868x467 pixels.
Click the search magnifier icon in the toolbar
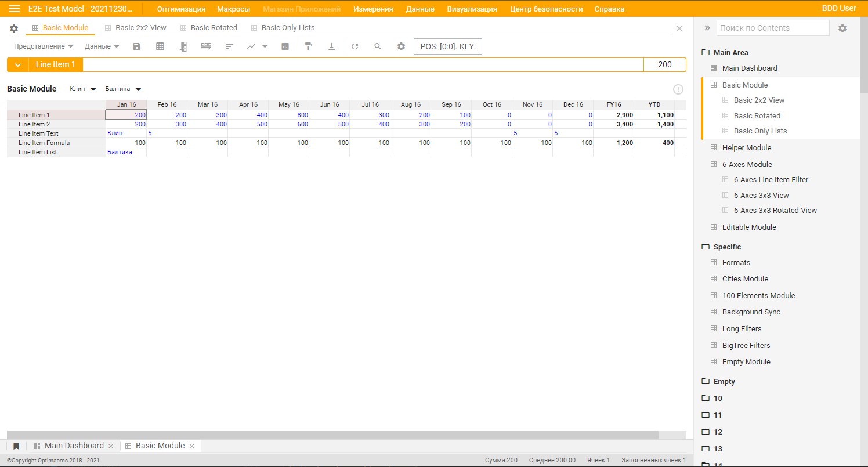[378, 46]
